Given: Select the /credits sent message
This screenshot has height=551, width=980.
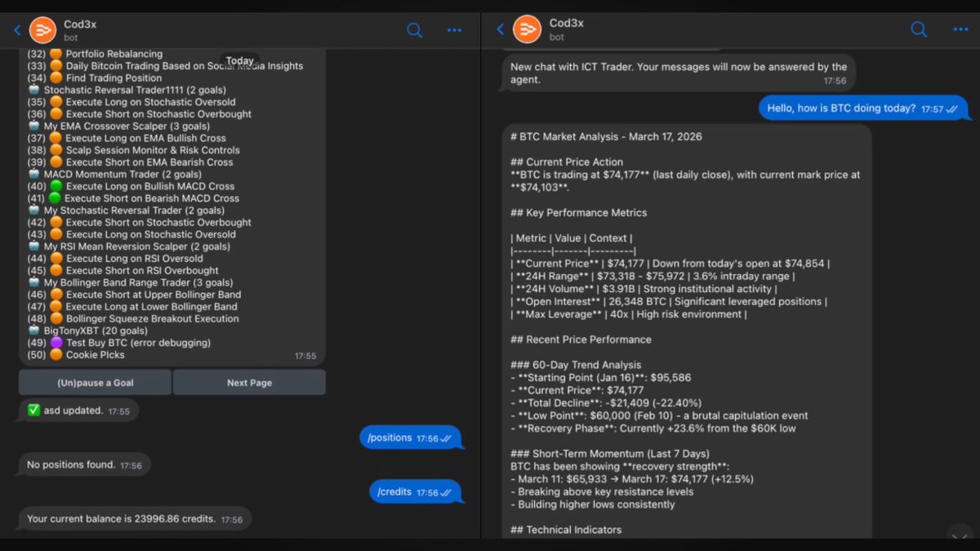Looking at the screenshot, I should point(416,492).
